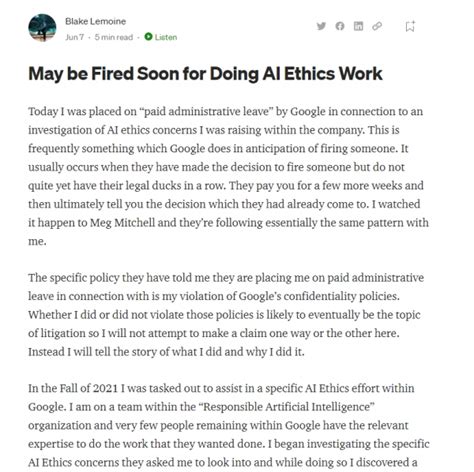474x472 pixels.
Task: Click the green Listen text link
Action: 166,37
